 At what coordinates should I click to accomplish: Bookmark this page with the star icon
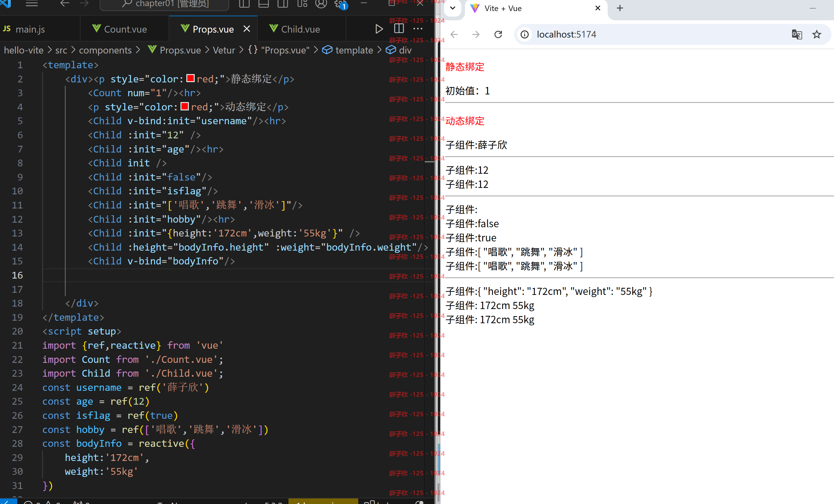pyautogui.click(x=817, y=34)
